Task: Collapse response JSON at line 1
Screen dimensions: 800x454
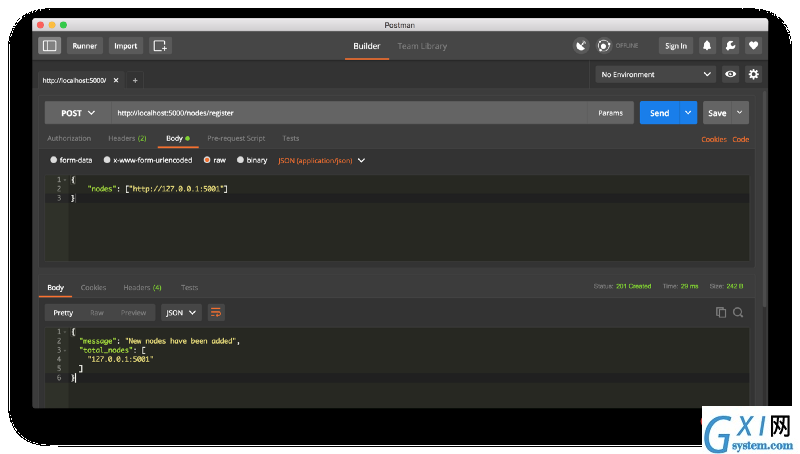Action: tap(65, 332)
